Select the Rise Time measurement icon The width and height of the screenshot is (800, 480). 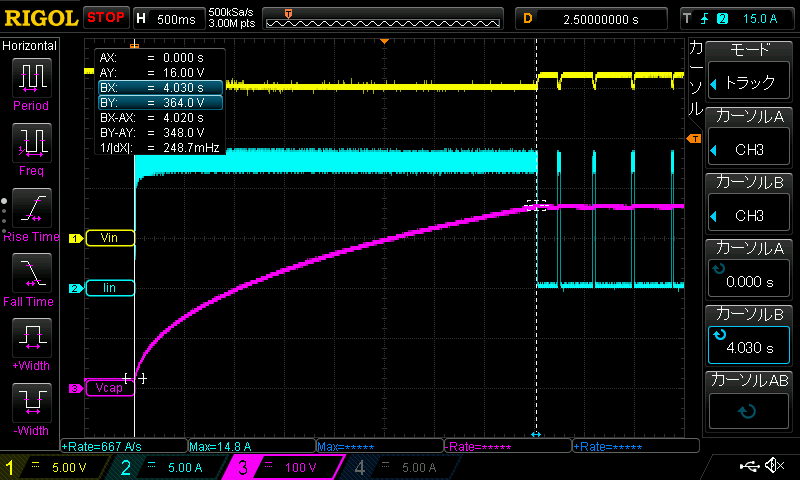[x=32, y=208]
